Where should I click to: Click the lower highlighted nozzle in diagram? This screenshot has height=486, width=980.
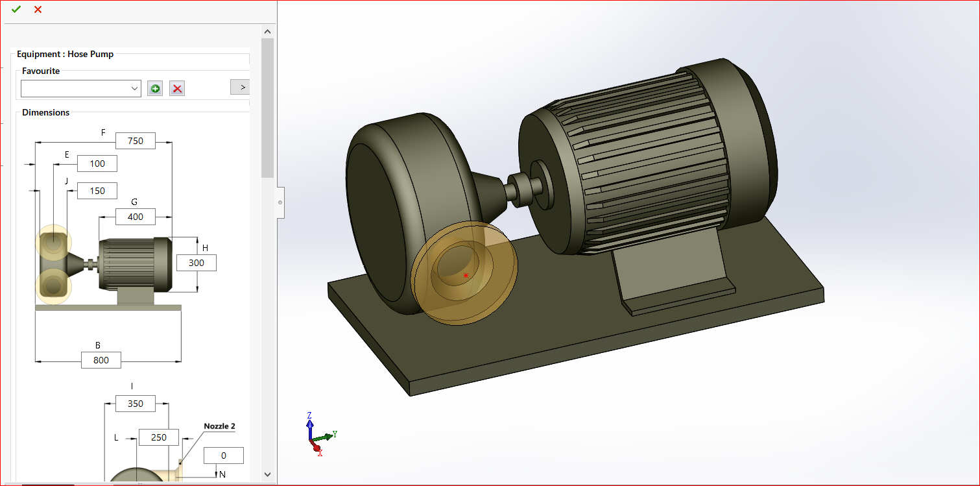(x=53, y=286)
